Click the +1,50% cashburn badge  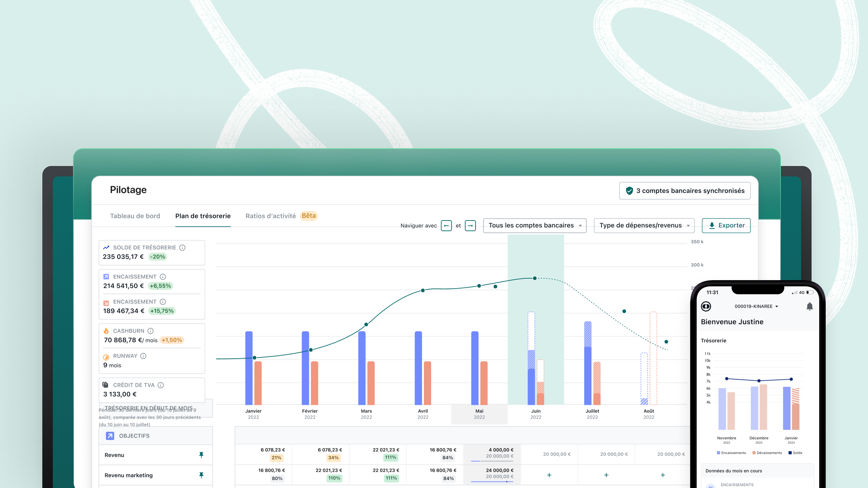[x=172, y=340]
